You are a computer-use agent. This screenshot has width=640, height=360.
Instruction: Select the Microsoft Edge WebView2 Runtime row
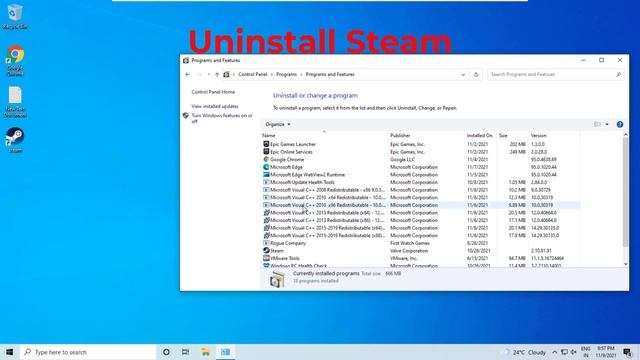click(420, 175)
